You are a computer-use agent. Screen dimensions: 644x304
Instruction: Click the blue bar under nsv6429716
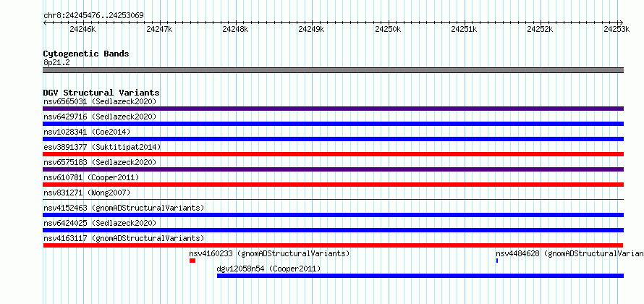pyautogui.click(x=333, y=124)
